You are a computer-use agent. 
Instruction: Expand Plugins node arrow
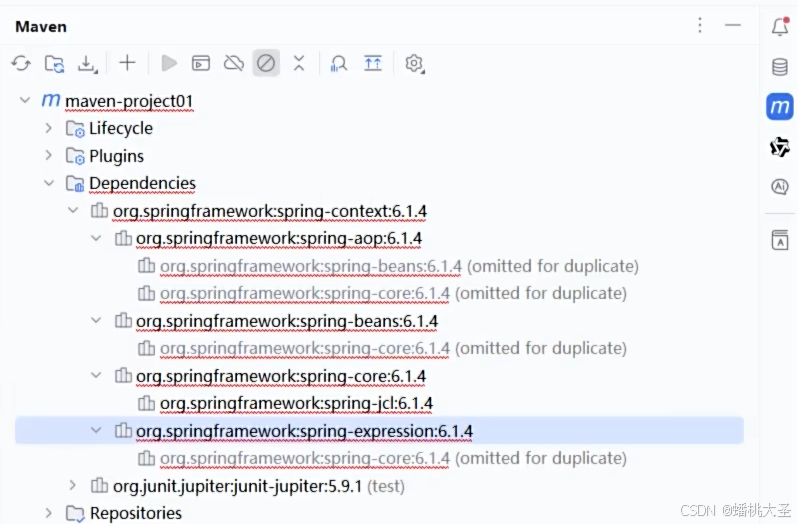pos(48,155)
